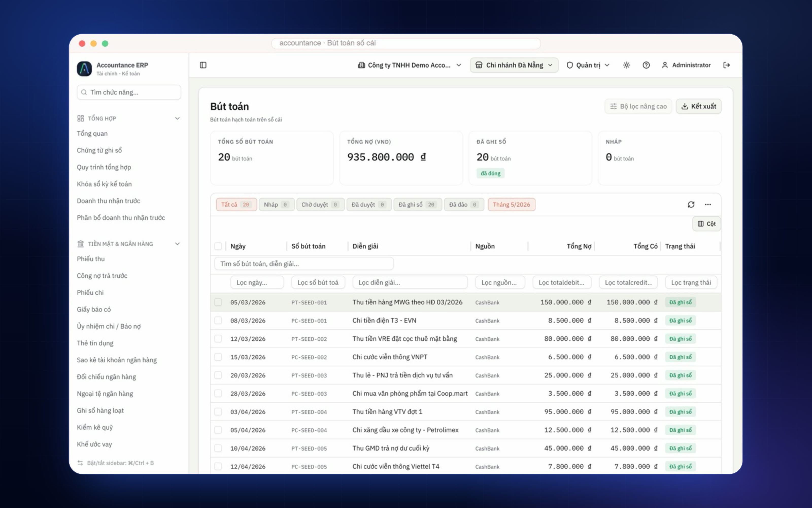Click the Administrator user icon
This screenshot has height=508, width=812.
click(665, 65)
